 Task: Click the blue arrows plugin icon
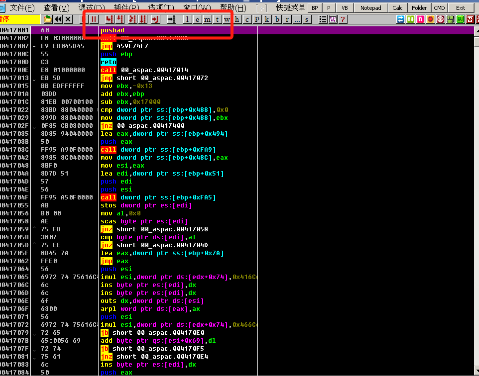pos(400,19)
